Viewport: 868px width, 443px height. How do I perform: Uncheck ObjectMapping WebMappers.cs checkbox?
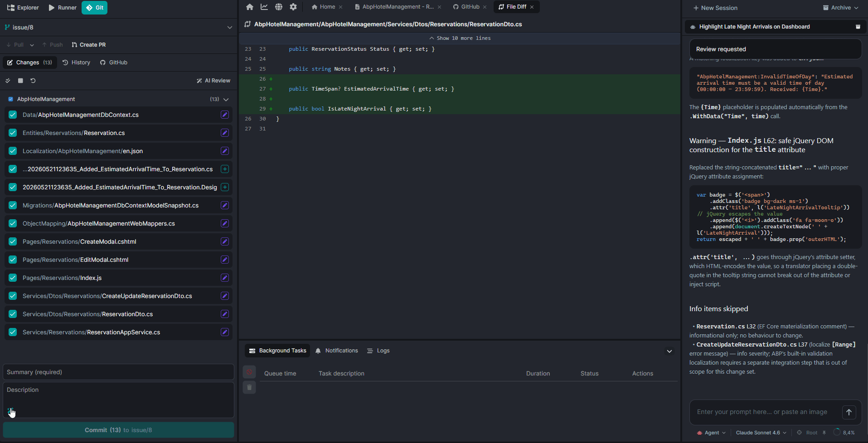[13, 223]
